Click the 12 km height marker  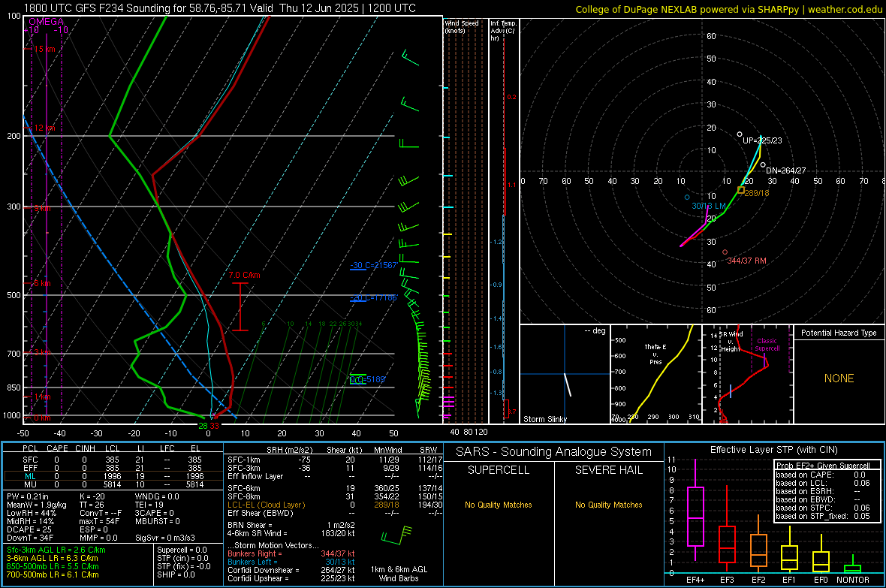click(x=44, y=128)
